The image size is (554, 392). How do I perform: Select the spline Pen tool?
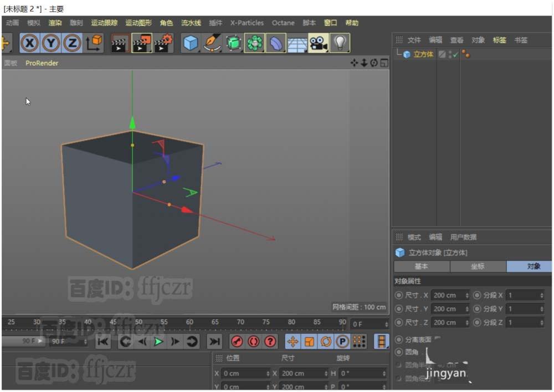pyautogui.click(x=212, y=43)
